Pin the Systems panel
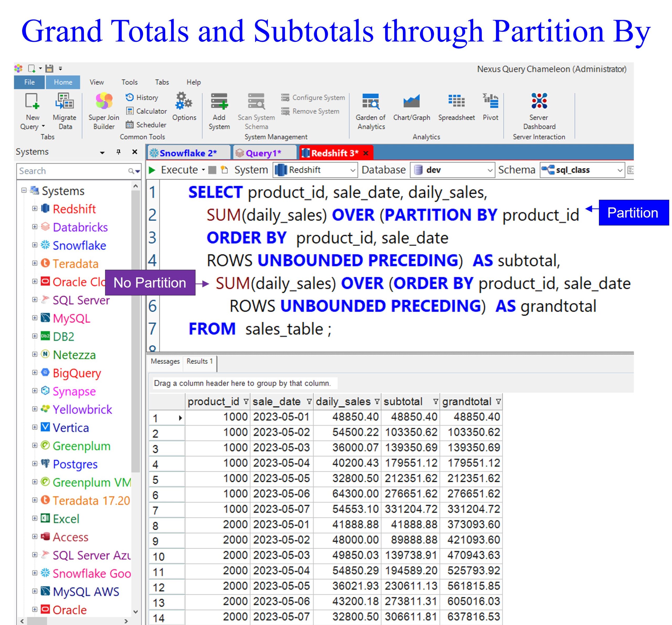Screen dimensions: 672x625 click(118, 152)
